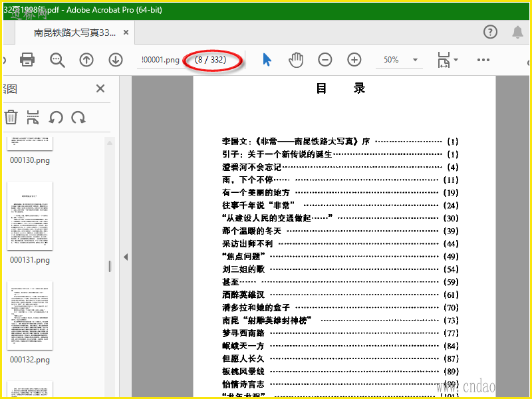Switch to the 南昆铁路大写真33 tab
Viewport: 532px width, 399px height.
tap(74, 33)
